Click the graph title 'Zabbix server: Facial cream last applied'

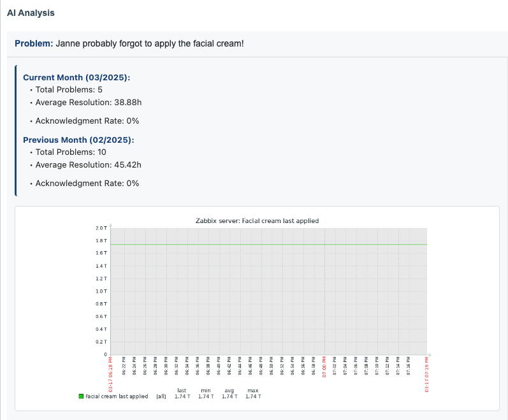pos(257,221)
